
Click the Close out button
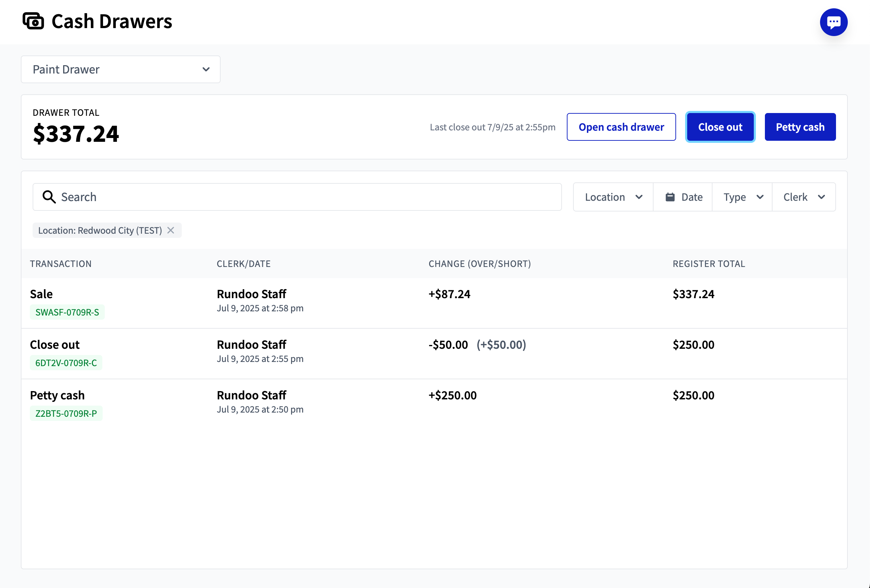pyautogui.click(x=720, y=127)
